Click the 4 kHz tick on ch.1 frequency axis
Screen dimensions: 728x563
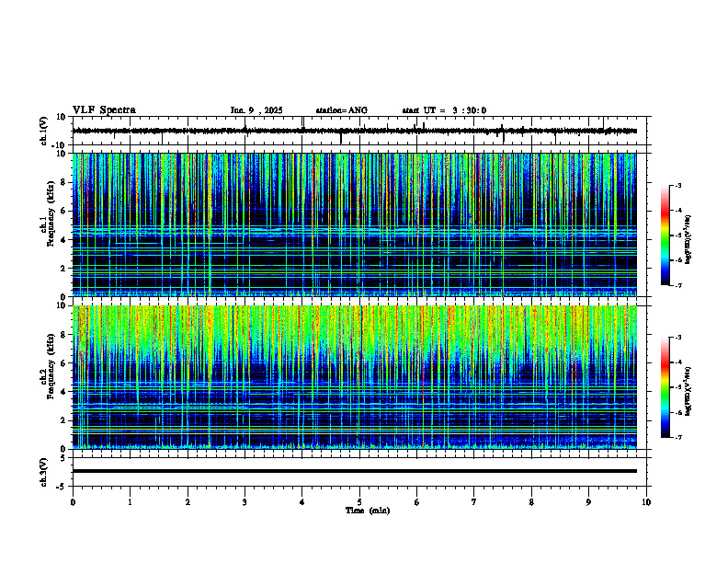click(64, 240)
